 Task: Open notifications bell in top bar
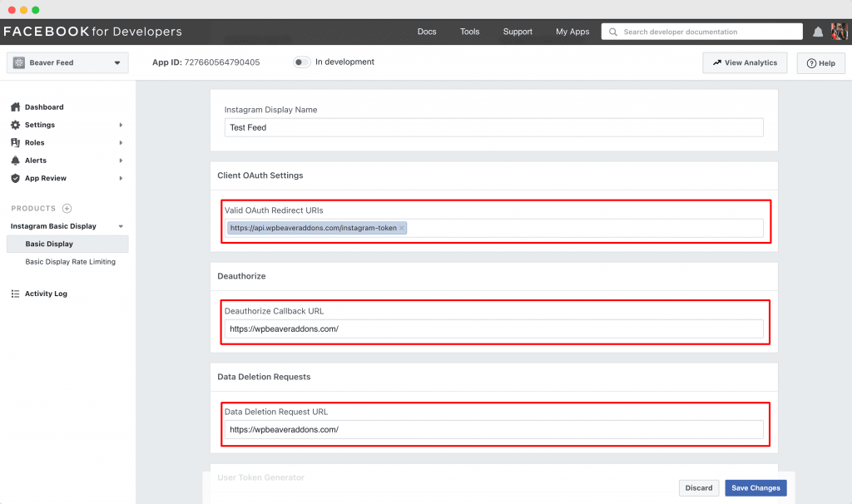point(817,32)
